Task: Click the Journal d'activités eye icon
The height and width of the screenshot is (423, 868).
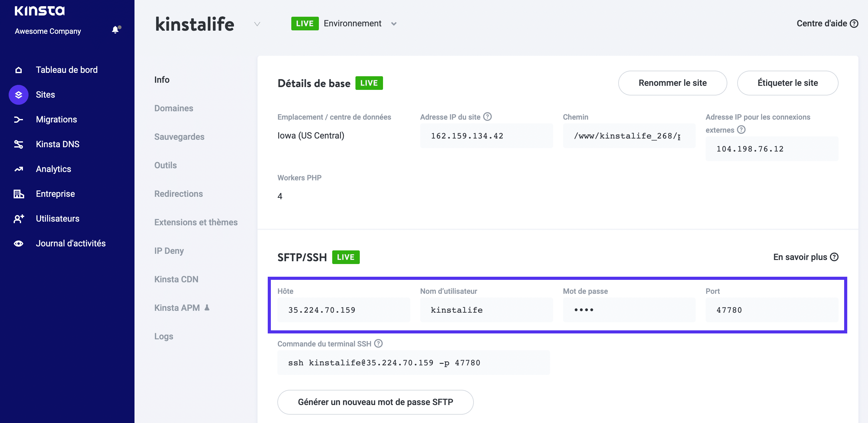Action: click(19, 243)
